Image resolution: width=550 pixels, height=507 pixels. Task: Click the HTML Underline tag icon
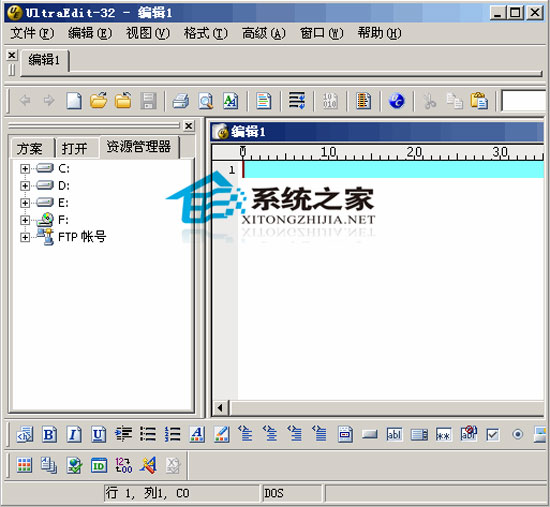98,435
